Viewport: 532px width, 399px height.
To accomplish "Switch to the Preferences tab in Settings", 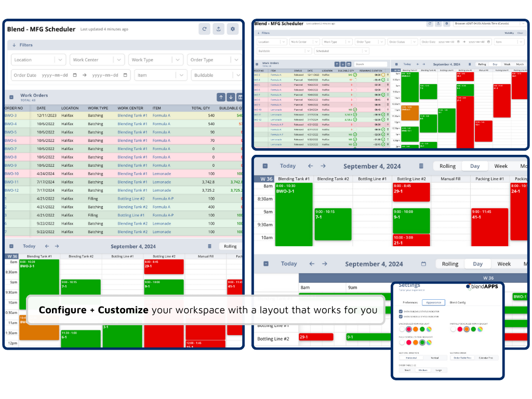I will click(x=410, y=302).
